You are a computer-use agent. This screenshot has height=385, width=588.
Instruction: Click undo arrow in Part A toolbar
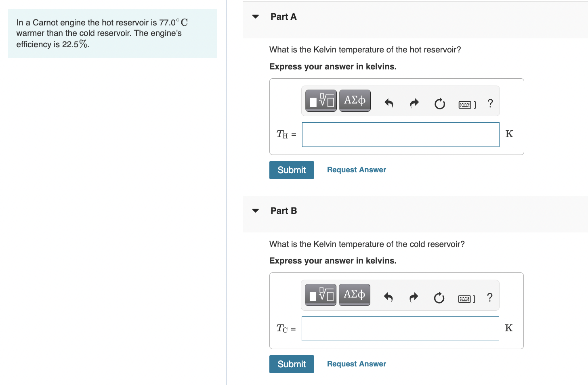click(388, 104)
